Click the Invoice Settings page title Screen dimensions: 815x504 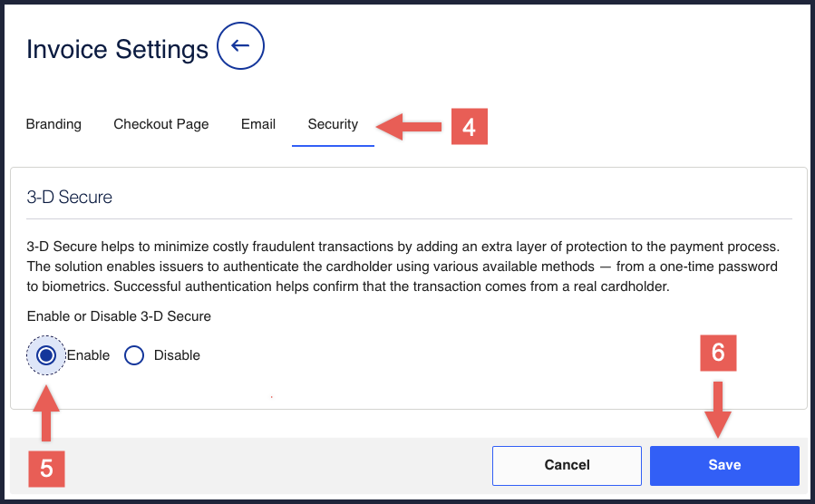tap(117, 49)
